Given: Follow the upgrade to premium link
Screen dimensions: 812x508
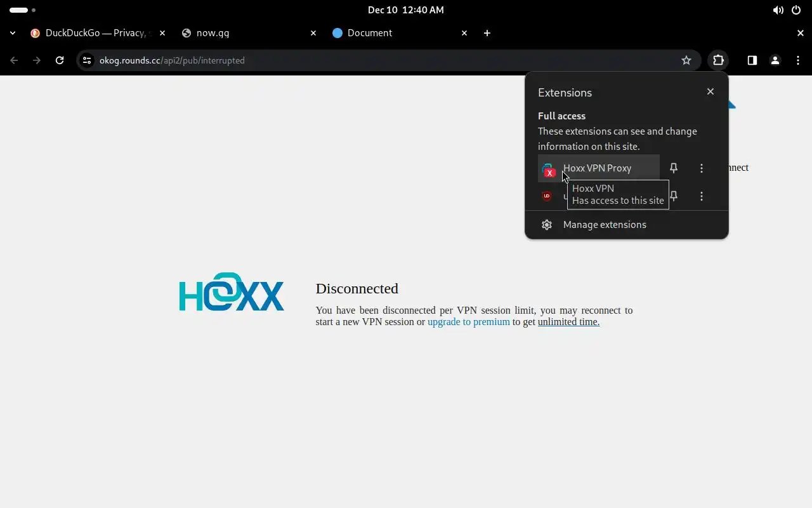Looking at the screenshot, I should (469, 322).
